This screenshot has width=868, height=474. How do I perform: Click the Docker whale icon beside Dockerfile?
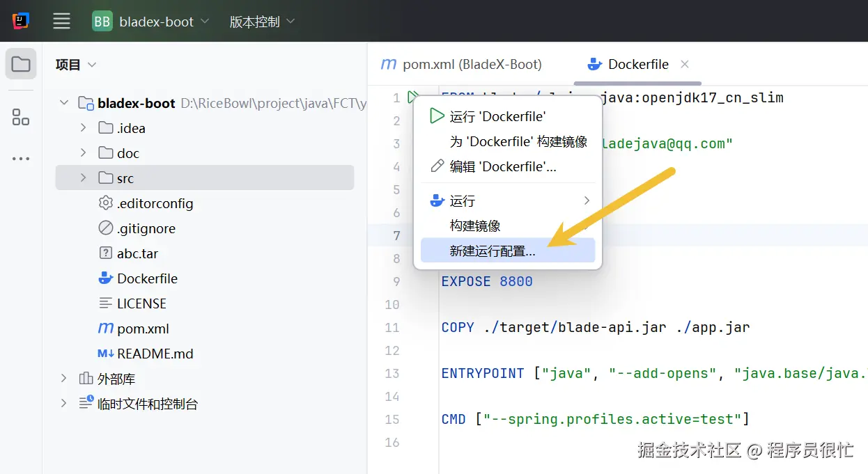(106, 278)
